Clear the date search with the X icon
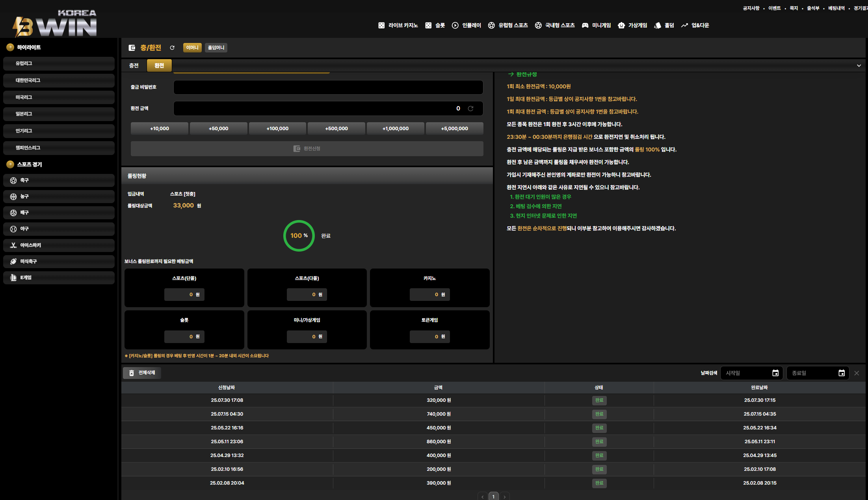868x500 pixels. click(857, 373)
